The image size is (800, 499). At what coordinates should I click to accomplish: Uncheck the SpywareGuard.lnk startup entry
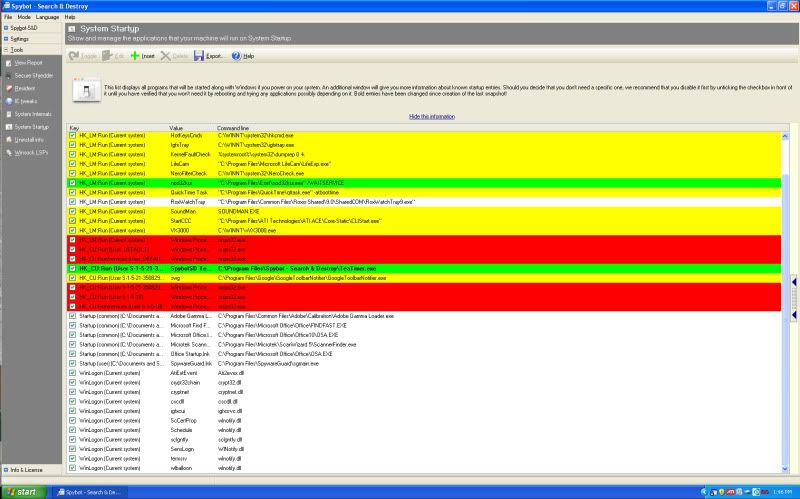[72, 364]
